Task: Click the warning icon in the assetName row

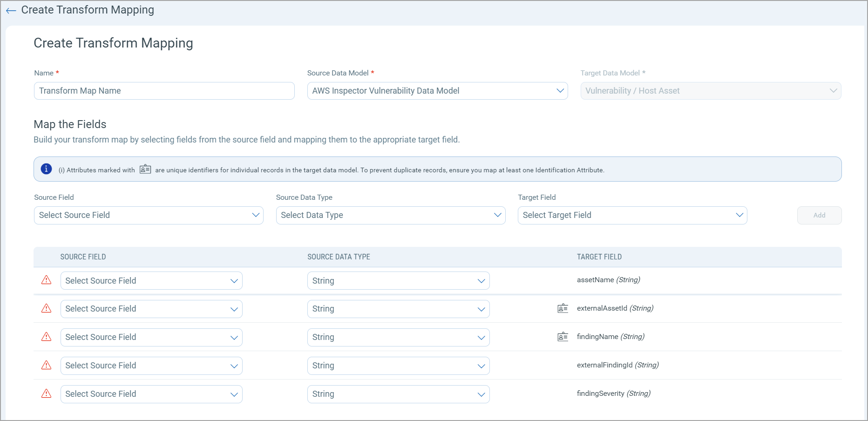Action: [x=47, y=280]
